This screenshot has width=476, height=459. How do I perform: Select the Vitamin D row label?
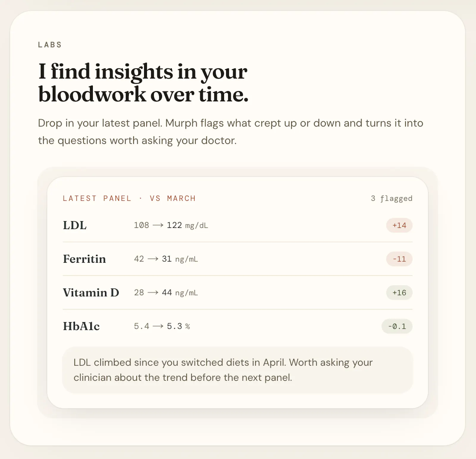91,293
